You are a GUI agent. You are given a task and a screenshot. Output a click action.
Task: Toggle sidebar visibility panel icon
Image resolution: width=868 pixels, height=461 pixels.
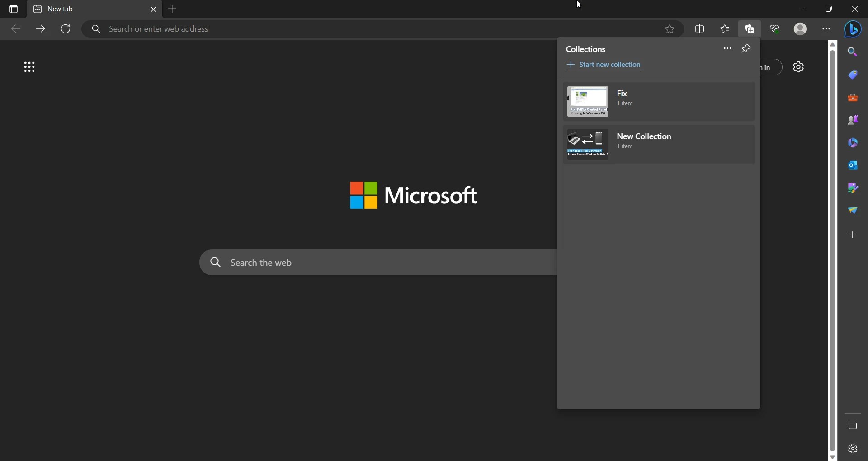[x=854, y=427]
